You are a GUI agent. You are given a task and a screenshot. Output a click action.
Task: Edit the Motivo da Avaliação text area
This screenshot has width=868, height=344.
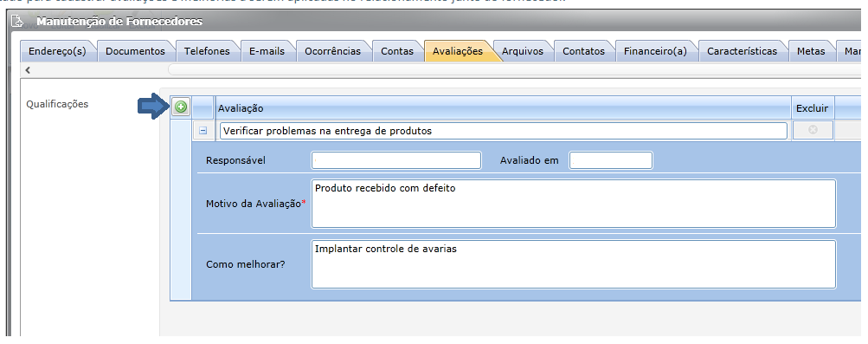[x=574, y=204]
